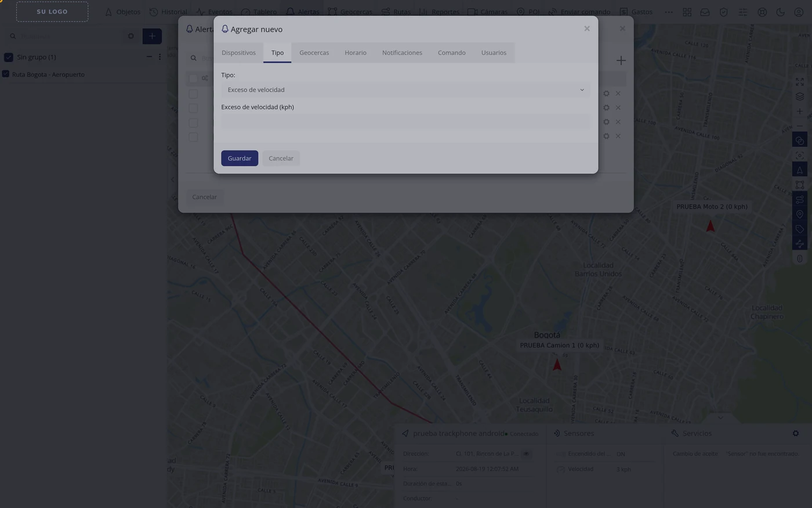Screen dimensions: 812x508
Task: Open Cámaras in the top navigation
Action: click(487, 12)
